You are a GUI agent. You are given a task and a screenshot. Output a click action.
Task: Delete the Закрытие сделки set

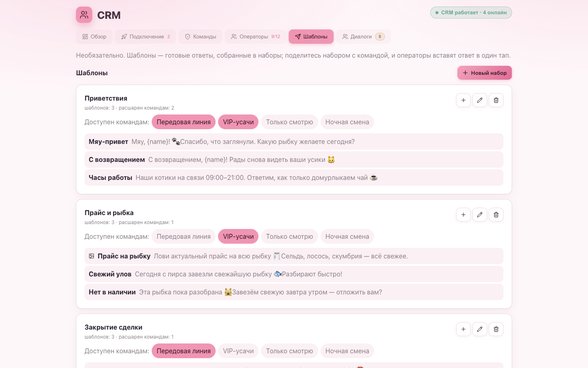coord(496,329)
